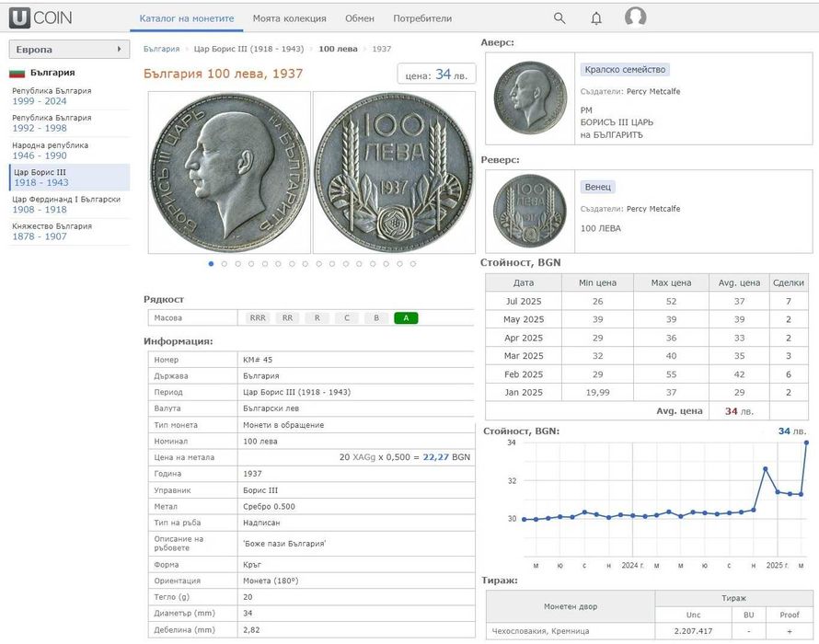Select the first gallery pagination dot
The image size is (819, 644).
[x=211, y=264]
